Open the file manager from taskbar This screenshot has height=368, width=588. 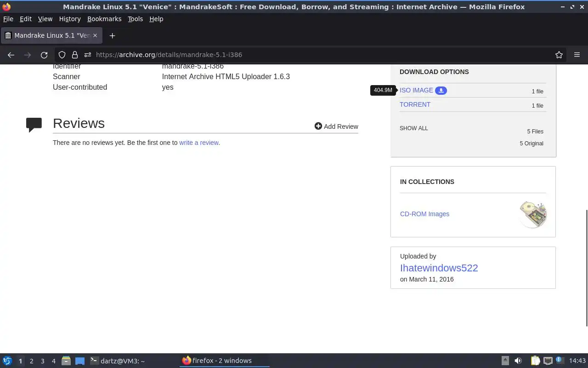66,361
